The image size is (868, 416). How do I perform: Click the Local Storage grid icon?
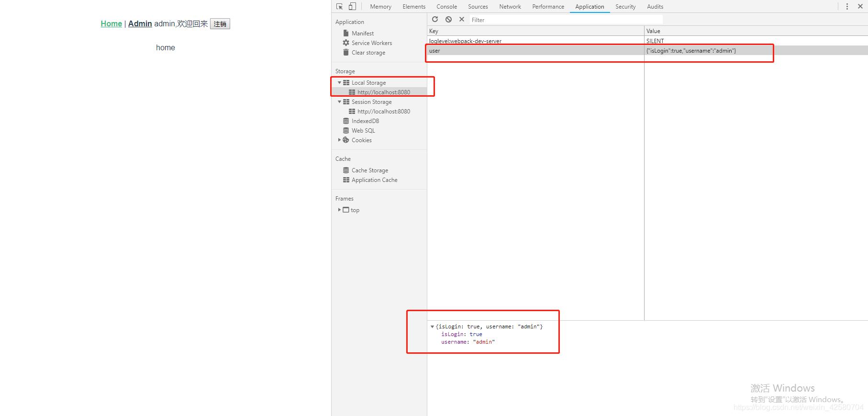point(346,82)
